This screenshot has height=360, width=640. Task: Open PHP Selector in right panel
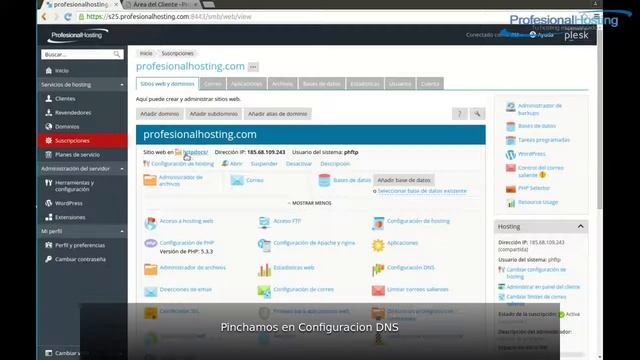pos(533,188)
